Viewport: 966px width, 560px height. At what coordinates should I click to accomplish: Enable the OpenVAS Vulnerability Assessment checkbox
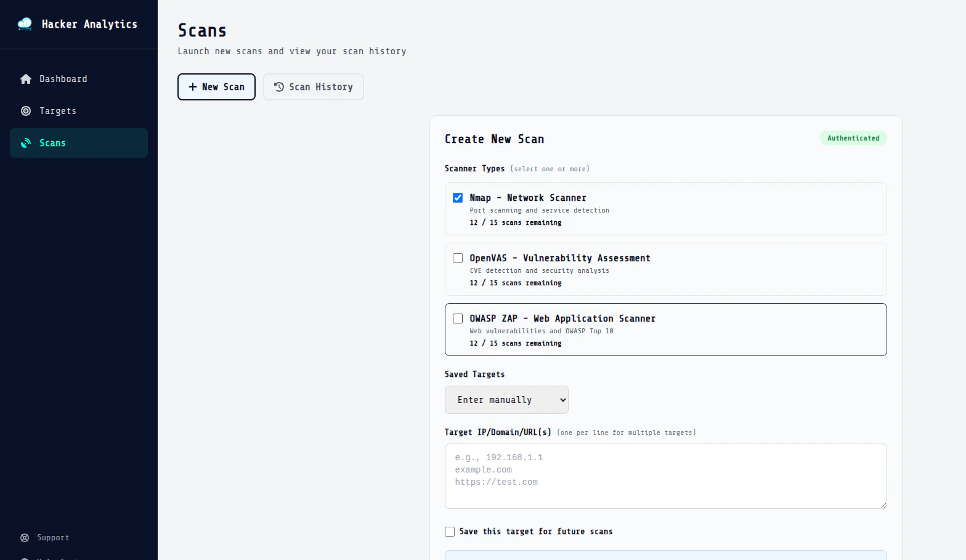point(458,258)
